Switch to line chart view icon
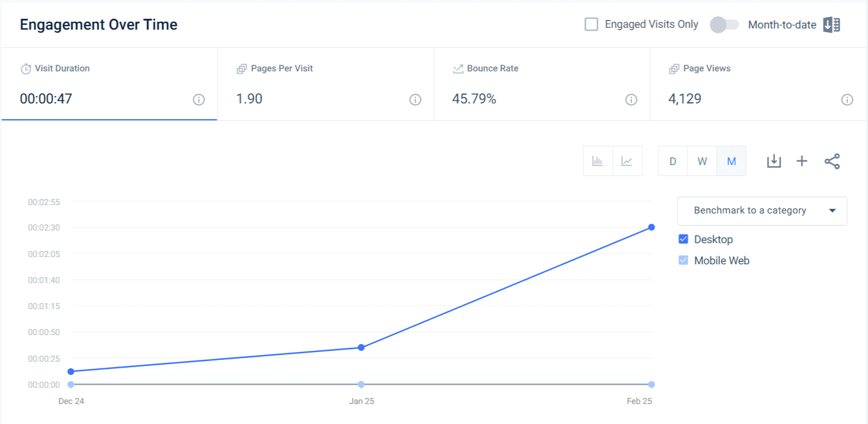 627,161
